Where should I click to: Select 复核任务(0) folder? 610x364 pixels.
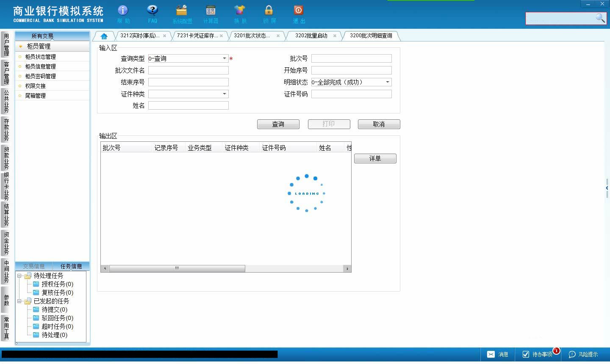click(x=53, y=292)
